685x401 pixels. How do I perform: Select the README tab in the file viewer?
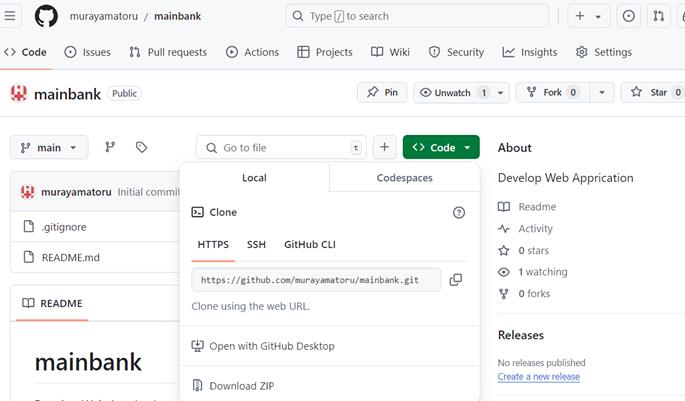tap(52, 303)
